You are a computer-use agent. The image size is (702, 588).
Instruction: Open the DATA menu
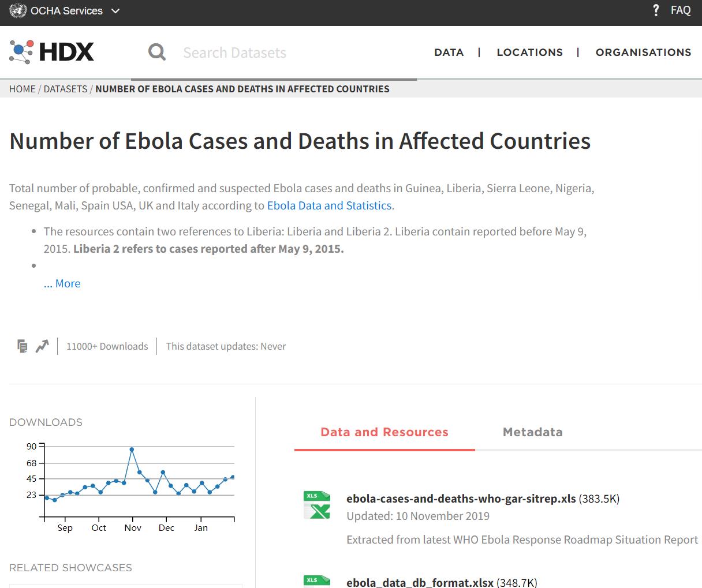pyautogui.click(x=449, y=53)
